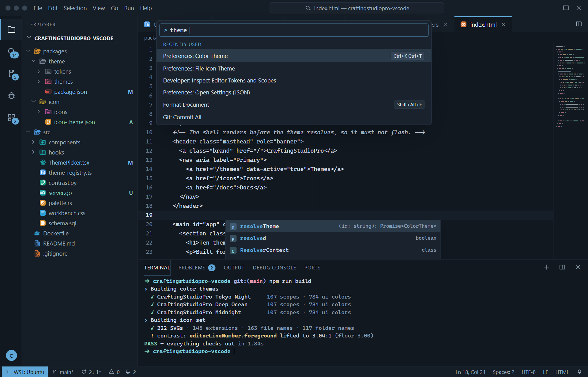Toggle the layout icon in the title bar
The image size is (588, 377).
[566, 8]
